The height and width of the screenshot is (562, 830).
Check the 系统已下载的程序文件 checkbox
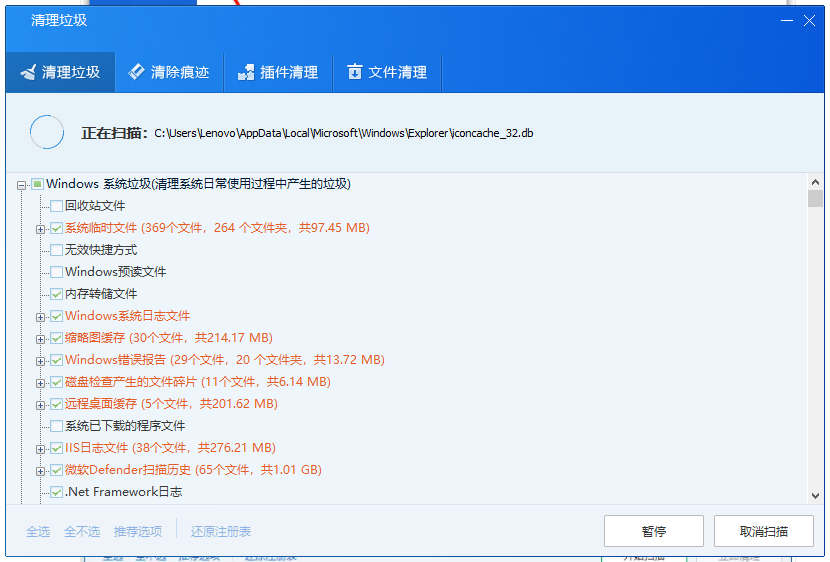[x=57, y=426]
